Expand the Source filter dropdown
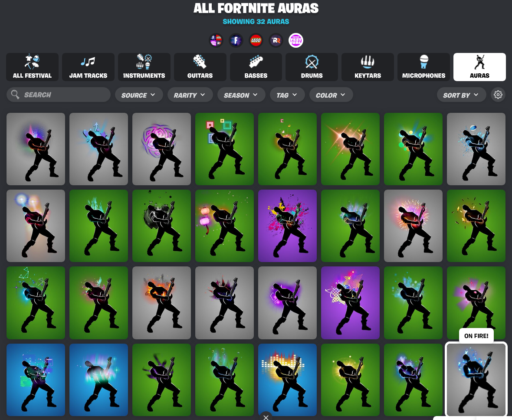Screen dimensions: 512x420 click(139, 95)
